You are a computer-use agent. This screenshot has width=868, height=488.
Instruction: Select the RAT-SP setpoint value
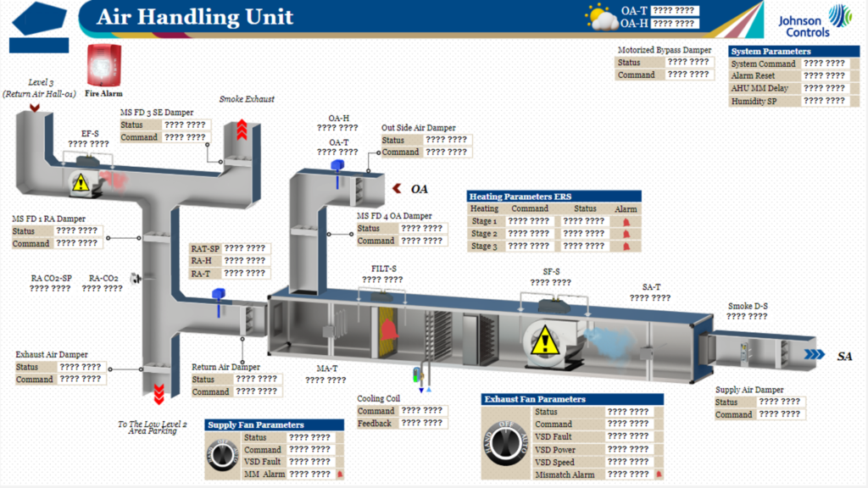click(x=245, y=248)
